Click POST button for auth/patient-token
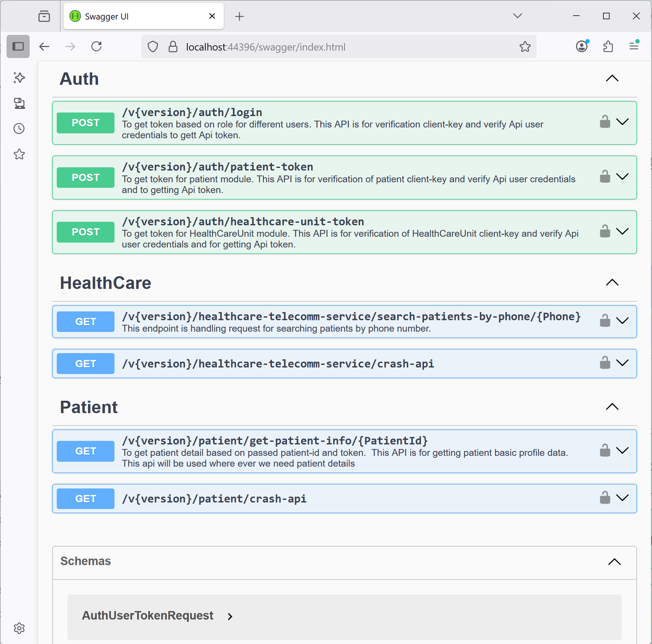The height and width of the screenshot is (644, 652). point(85,177)
